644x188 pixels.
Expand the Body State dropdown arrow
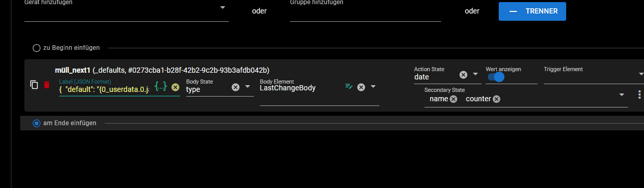click(x=248, y=87)
